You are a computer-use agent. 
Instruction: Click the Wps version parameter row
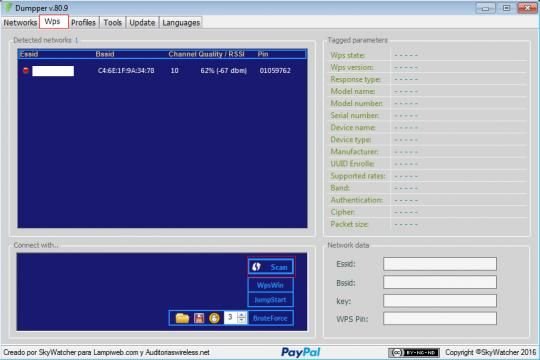point(428,67)
